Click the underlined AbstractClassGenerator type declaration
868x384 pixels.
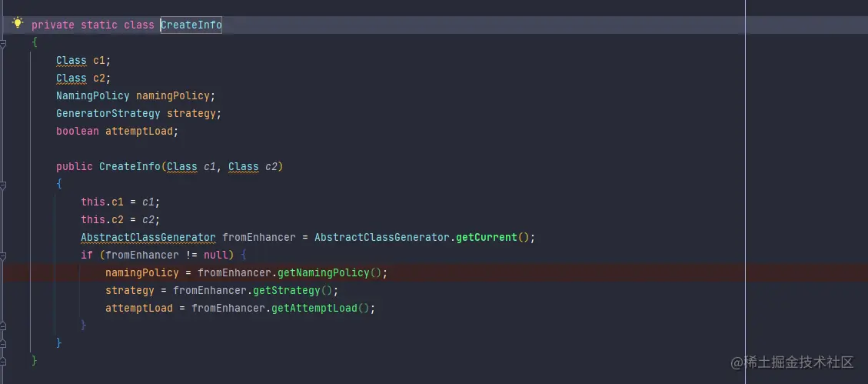coord(148,238)
